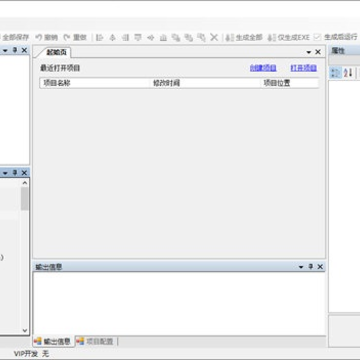Image resolution: width=360 pixels, height=360 pixels.
Task: Open the document tab list dropdown
Action: coord(309,53)
